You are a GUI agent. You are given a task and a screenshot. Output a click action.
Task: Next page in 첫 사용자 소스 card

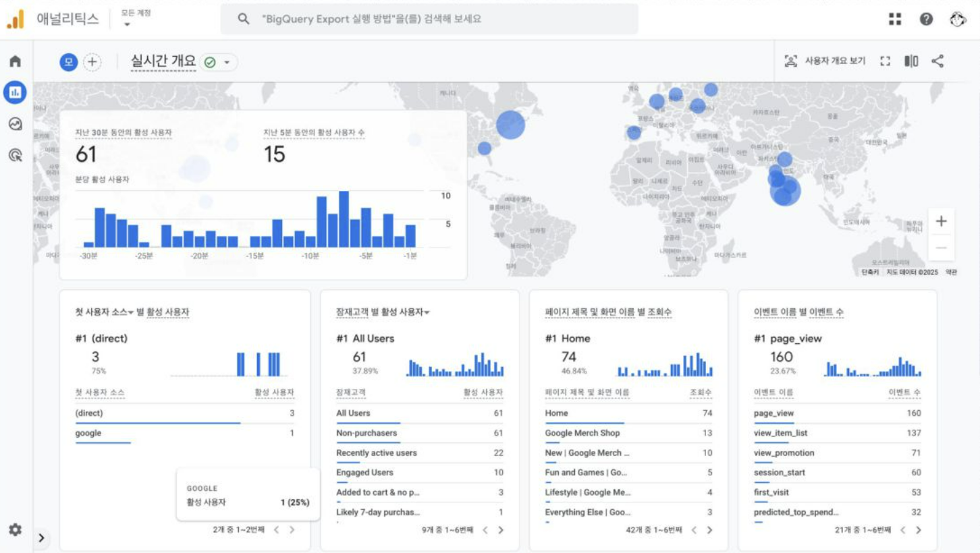(x=292, y=530)
